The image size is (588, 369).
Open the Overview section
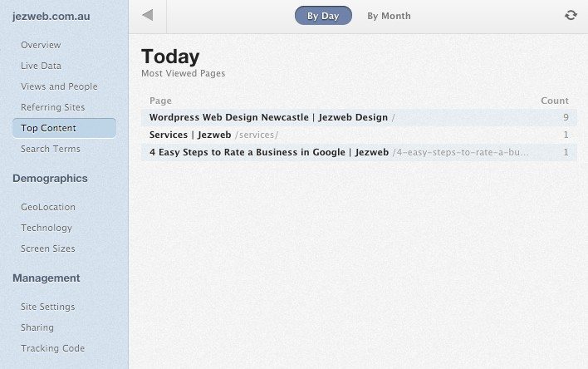click(41, 45)
